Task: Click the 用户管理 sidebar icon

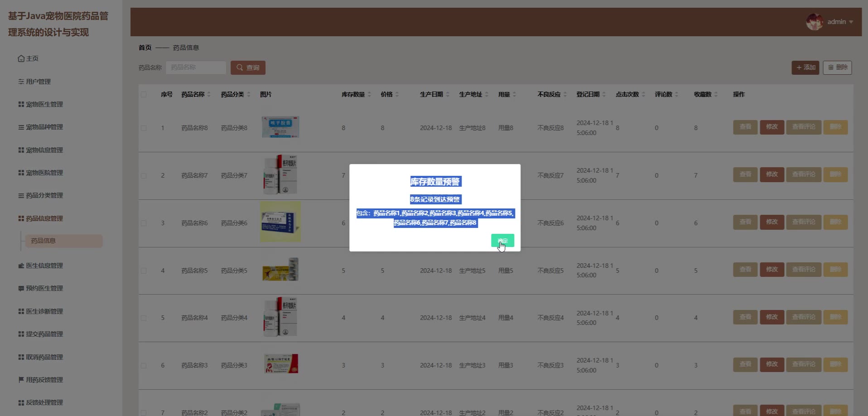Action: tap(21, 82)
